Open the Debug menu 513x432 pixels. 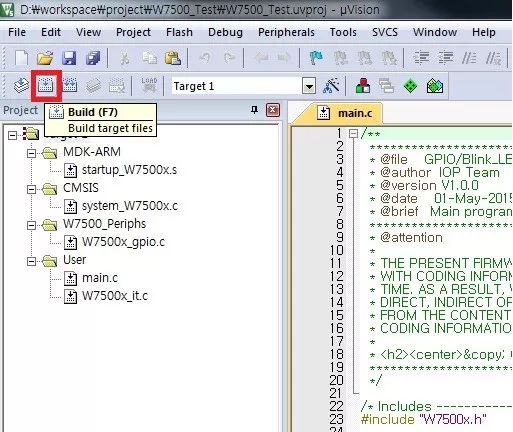(225, 32)
